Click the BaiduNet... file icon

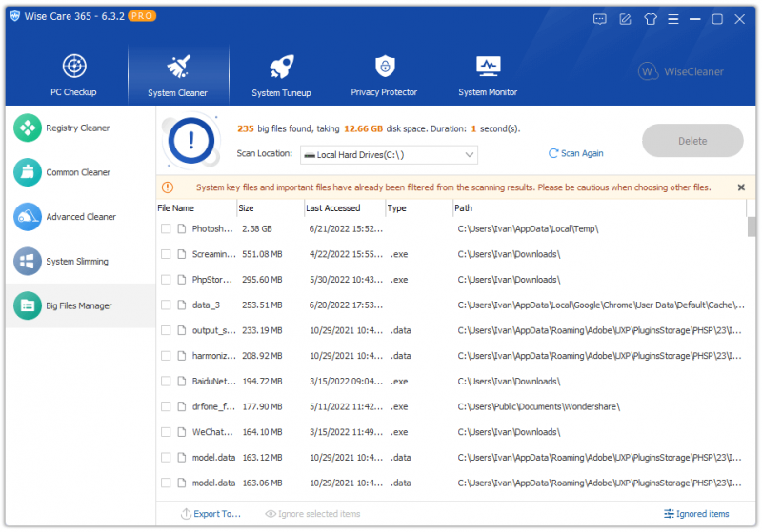pyautogui.click(x=182, y=382)
